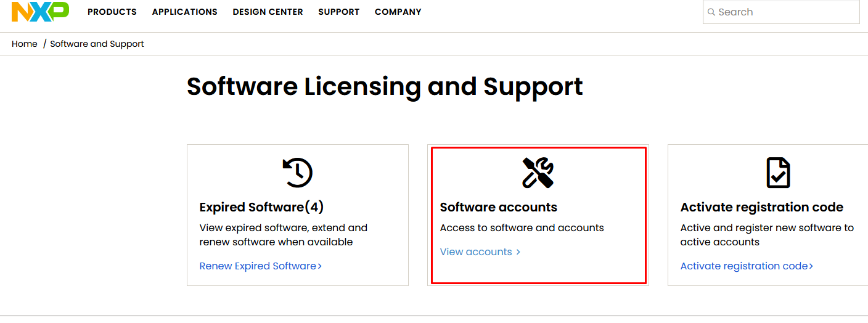Screen dimensions: 868x323
Task: Click the Software Licensing and Support title
Action: 385,86
